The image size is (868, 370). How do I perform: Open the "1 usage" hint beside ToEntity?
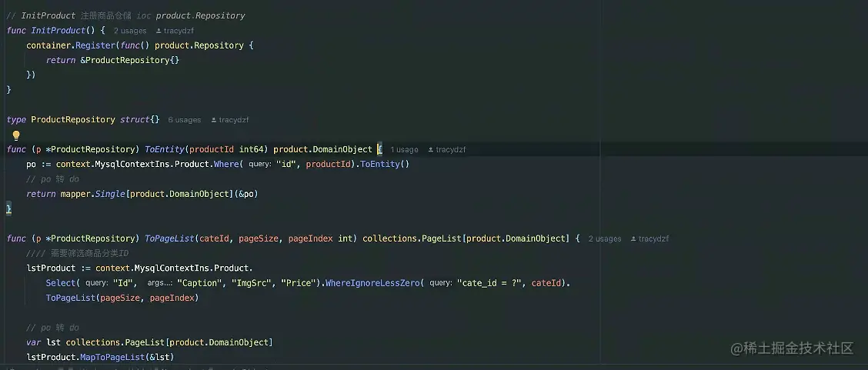tap(404, 150)
